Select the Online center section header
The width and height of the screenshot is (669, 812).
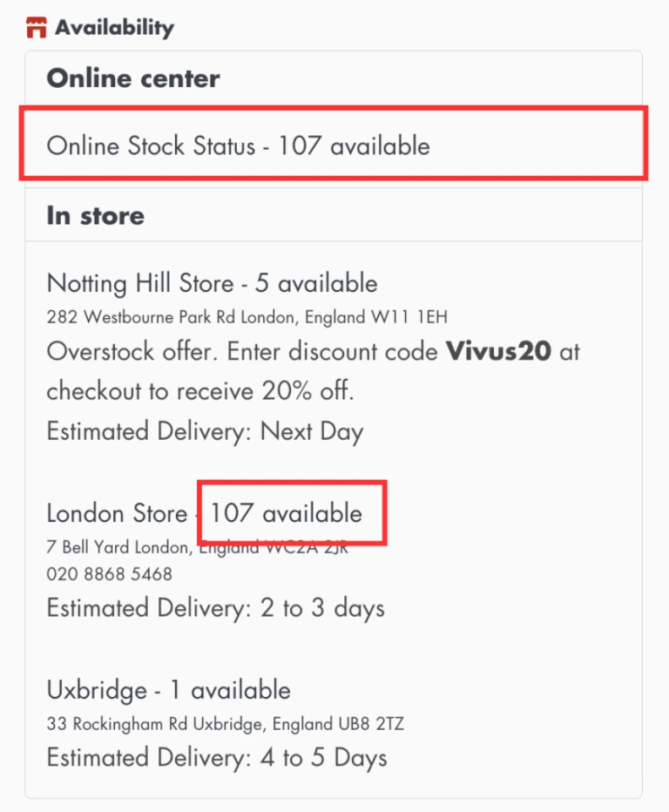point(133,78)
